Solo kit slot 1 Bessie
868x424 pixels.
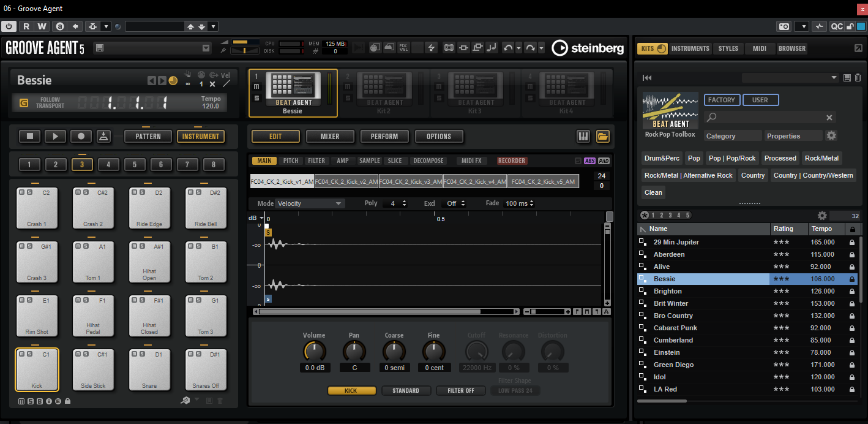coord(256,98)
